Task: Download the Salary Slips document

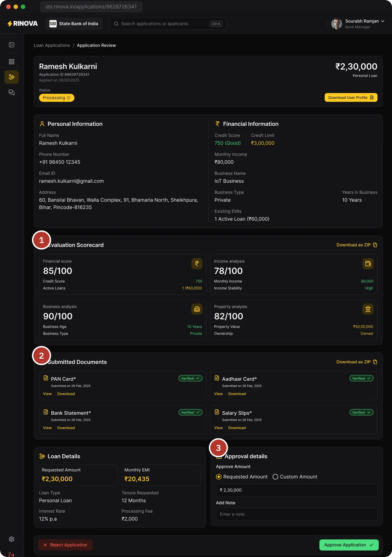Action: coord(237,428)
